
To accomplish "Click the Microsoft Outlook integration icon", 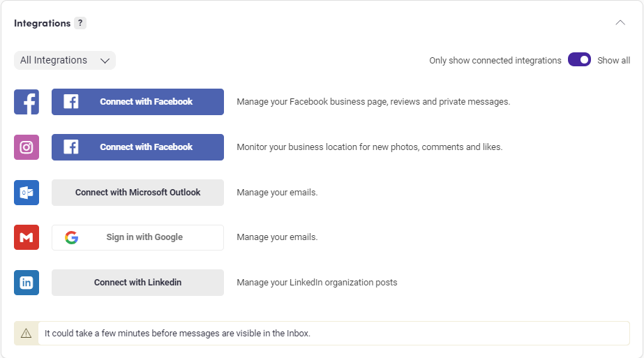I will (27, 193).
